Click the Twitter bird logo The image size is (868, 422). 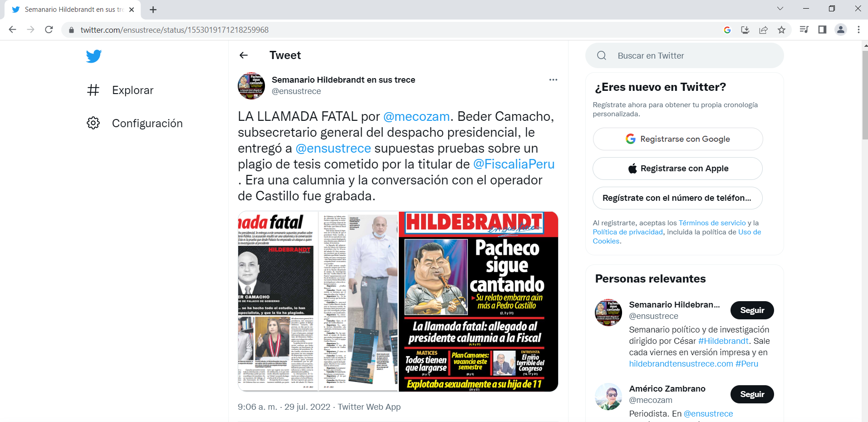(x=94, y=56)
